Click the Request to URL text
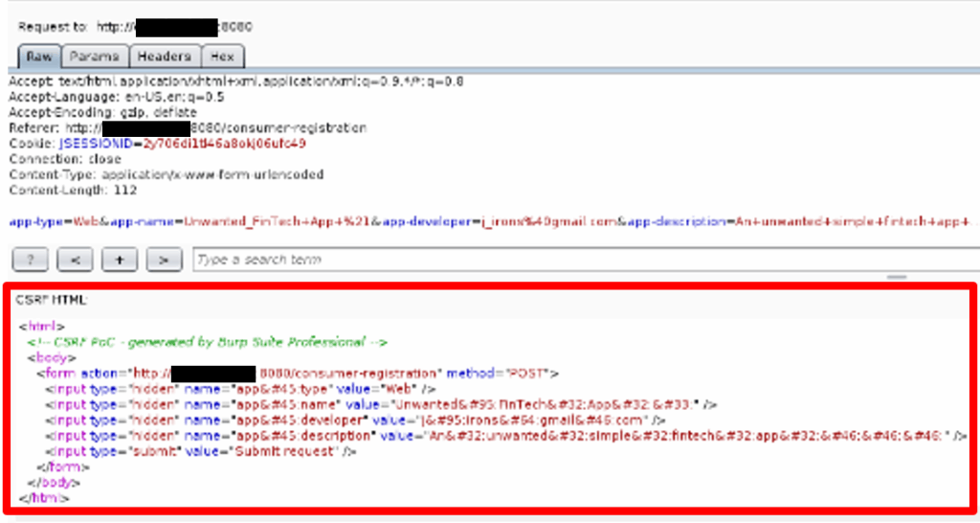Screen dimensions: 980x523 point(136,27)
